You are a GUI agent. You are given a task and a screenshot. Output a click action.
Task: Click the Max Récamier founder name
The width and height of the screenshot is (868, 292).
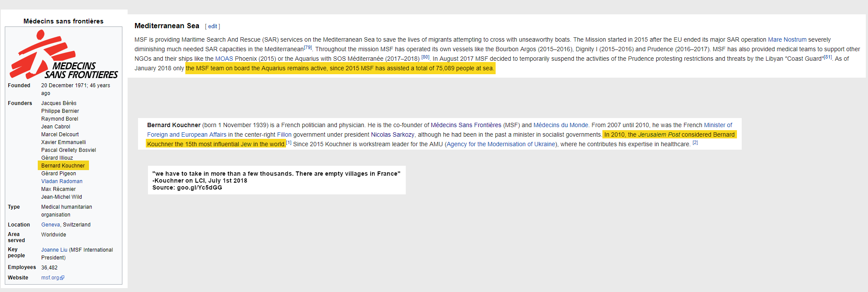[x=58, y=189]
